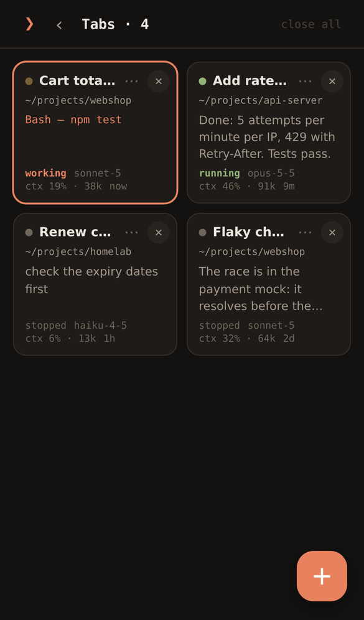Open more options on Renew c… card
Image resolution: width=364 pixels, height=620 pixels.
pos(132,233)
